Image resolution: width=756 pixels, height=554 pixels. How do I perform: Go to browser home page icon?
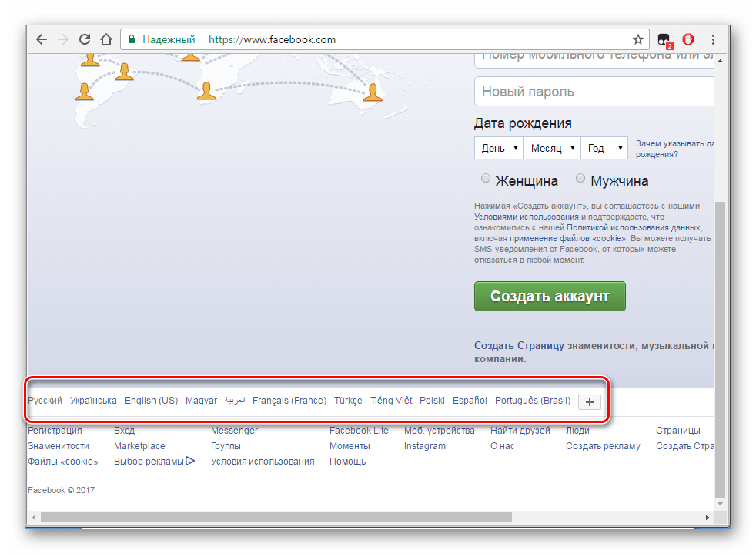106,39
